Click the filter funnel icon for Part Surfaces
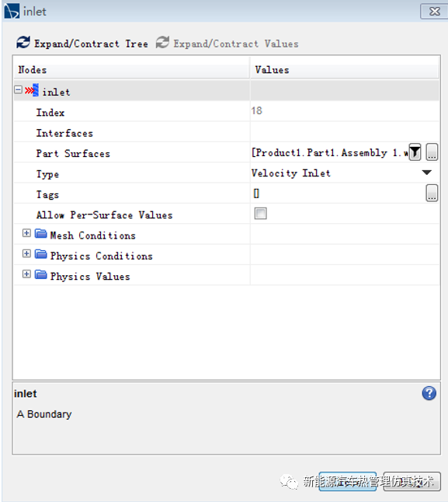This screenshot has width=448, height=502. point(415,152)
